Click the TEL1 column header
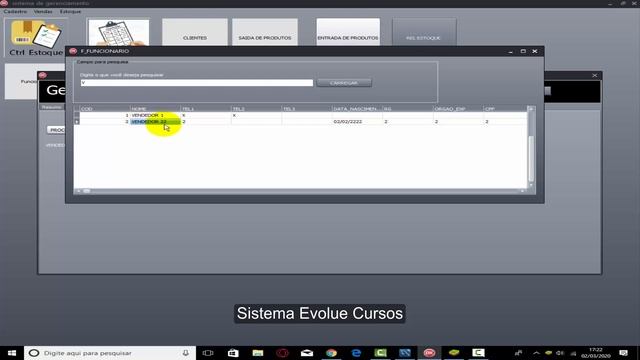Screen dimensions: 640x360 click(x=206, y=109)
